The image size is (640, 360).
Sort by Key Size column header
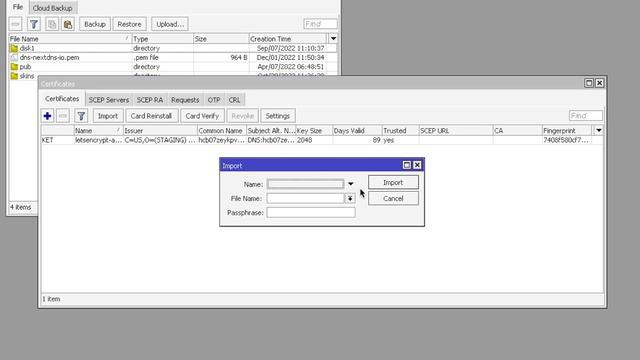(314, 131)
